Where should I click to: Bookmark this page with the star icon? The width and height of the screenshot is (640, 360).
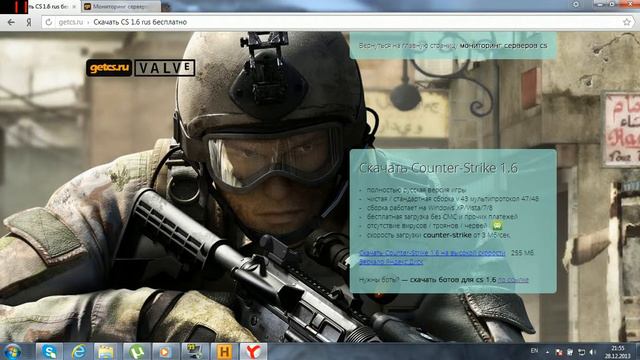627,22
